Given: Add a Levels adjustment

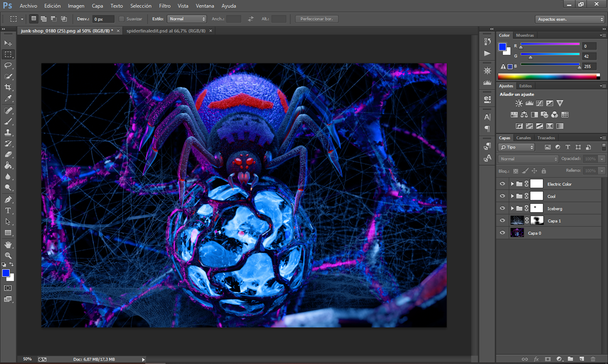Looking at the screenshot, I should coord(529,103).
